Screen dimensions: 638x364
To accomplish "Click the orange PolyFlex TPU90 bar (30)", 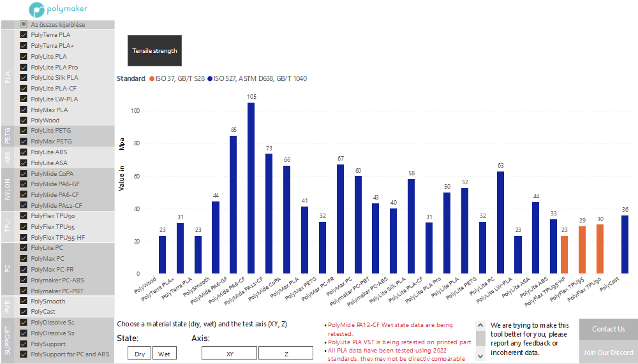I will pos(600,249).
